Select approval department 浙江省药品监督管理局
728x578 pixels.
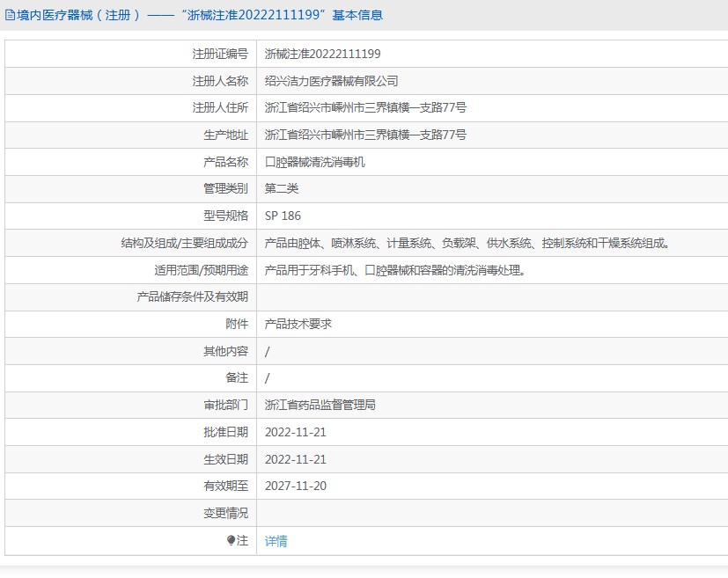(320, 405)
